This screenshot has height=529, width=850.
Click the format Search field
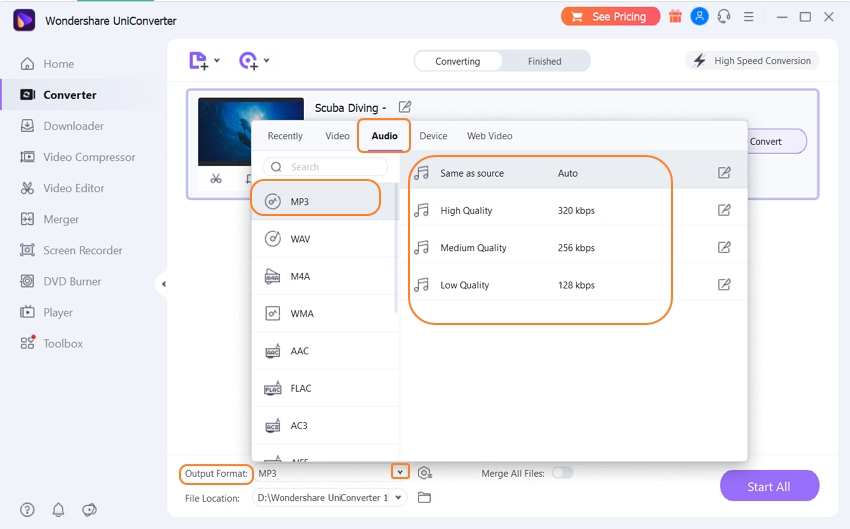tap(325, 167)
